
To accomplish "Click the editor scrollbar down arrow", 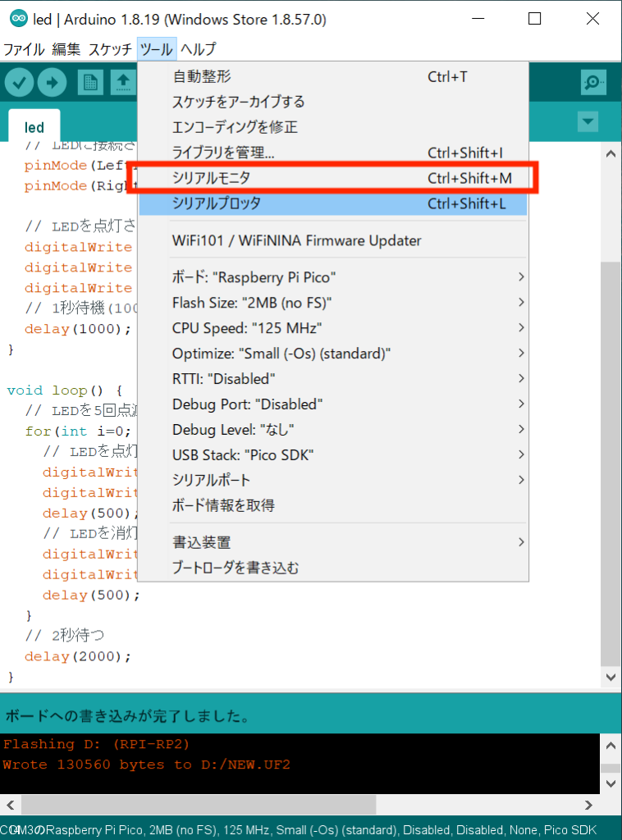I will click(611, 677).
